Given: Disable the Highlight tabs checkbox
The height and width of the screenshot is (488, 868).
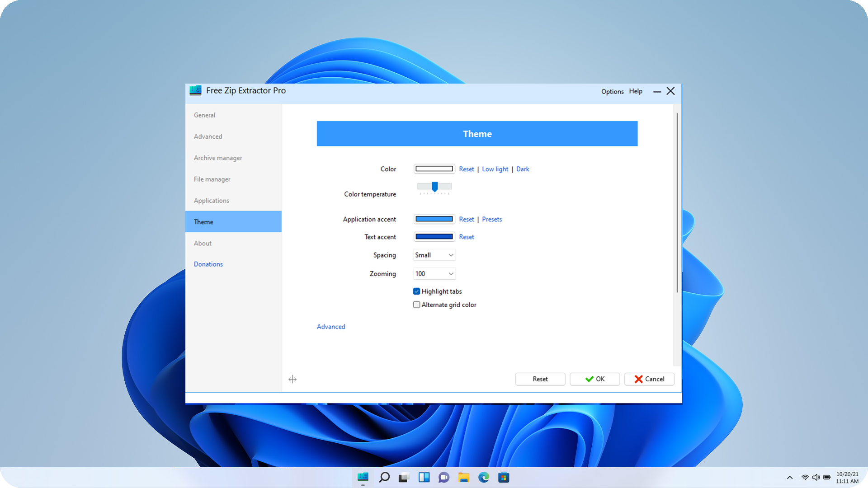Looking at the screenshot, I should click(416, 291).
